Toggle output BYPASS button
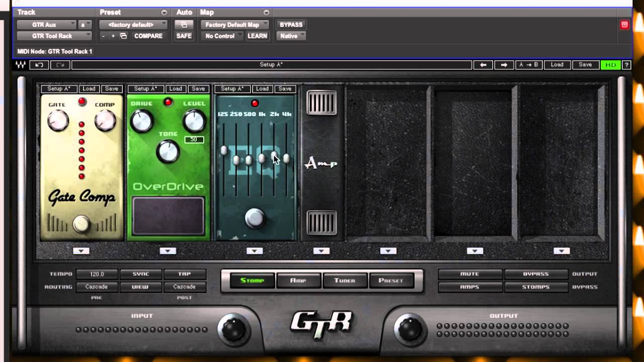The width and height of the screenshot is (644, 362). click(x=536, y=274)
